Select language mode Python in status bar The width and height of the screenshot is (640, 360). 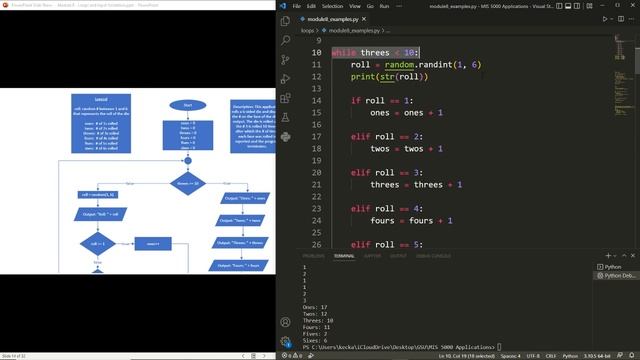pyautogui.click(x=570, y=356)
